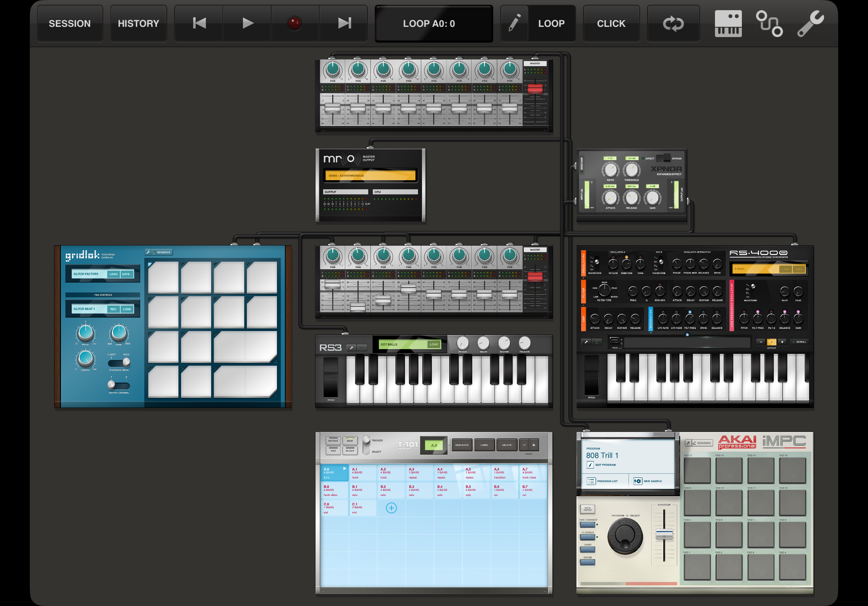Click the DELETE button on T-101
Screen dimensions: 868x606
pos(507,445)
